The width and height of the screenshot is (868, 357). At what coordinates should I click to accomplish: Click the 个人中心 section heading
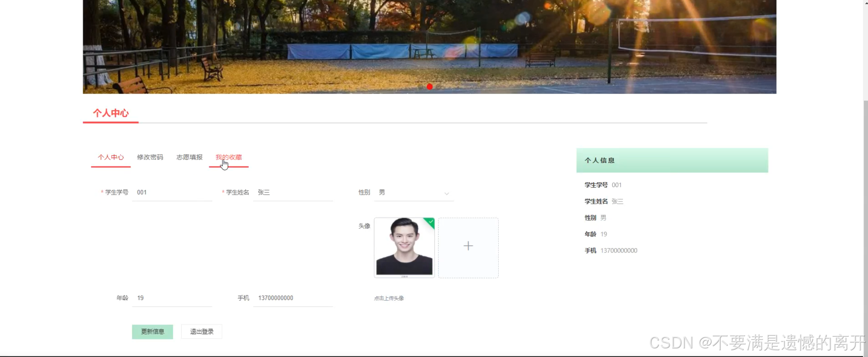(111, 113)
